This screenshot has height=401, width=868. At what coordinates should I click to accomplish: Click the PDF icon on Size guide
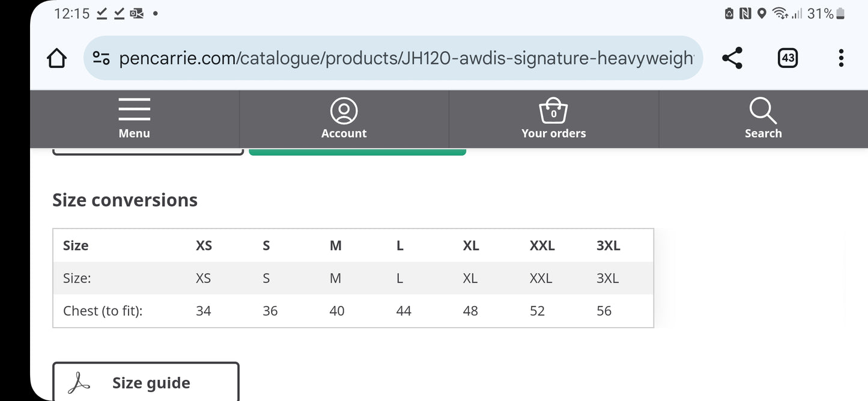(79, 383)
